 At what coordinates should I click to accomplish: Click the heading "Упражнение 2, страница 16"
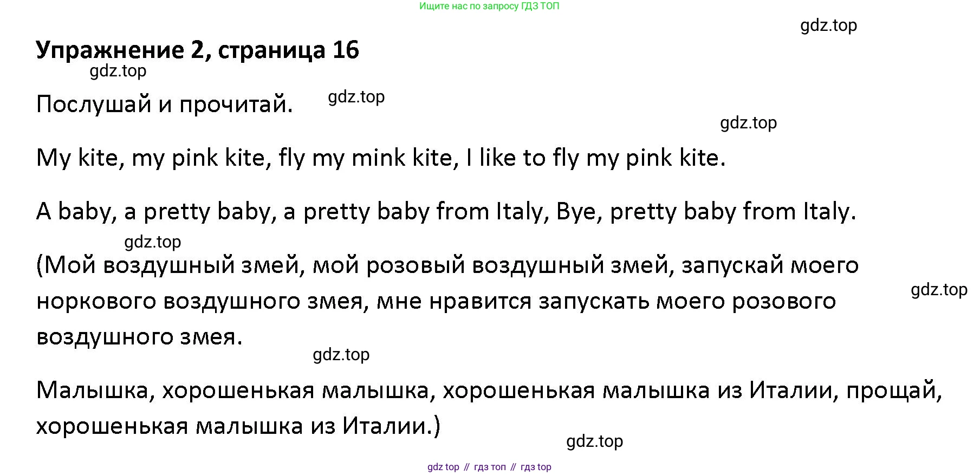click(x=197, y=50)
